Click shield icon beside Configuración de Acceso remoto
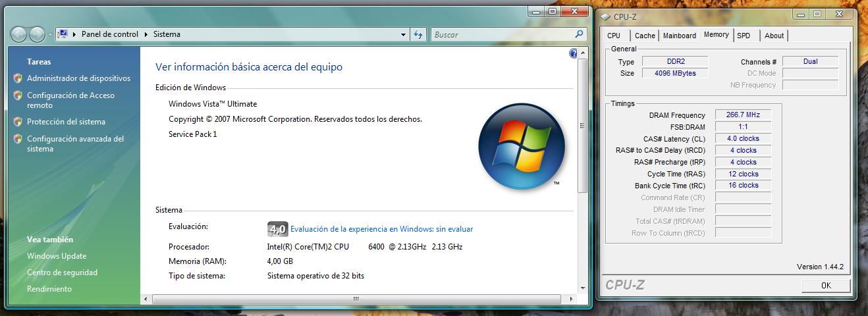Screen dimensions: 868x316 click(x=18, y=95)
